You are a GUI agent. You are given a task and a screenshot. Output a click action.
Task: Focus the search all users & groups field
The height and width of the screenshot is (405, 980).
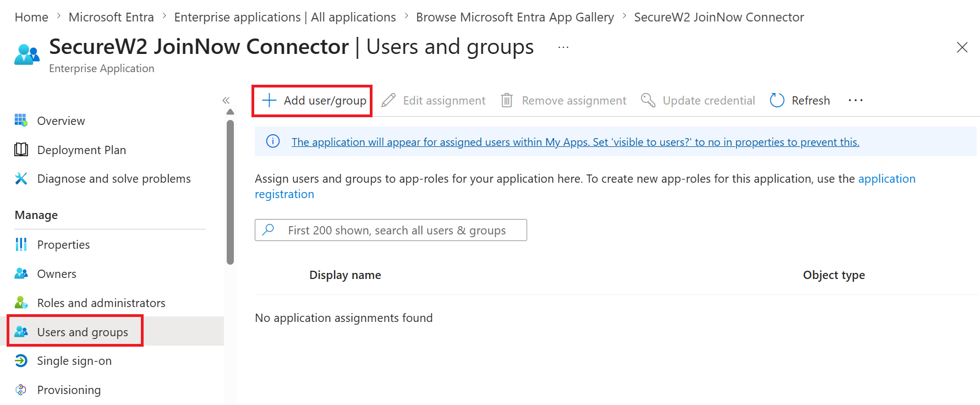[x=391, y=230]
